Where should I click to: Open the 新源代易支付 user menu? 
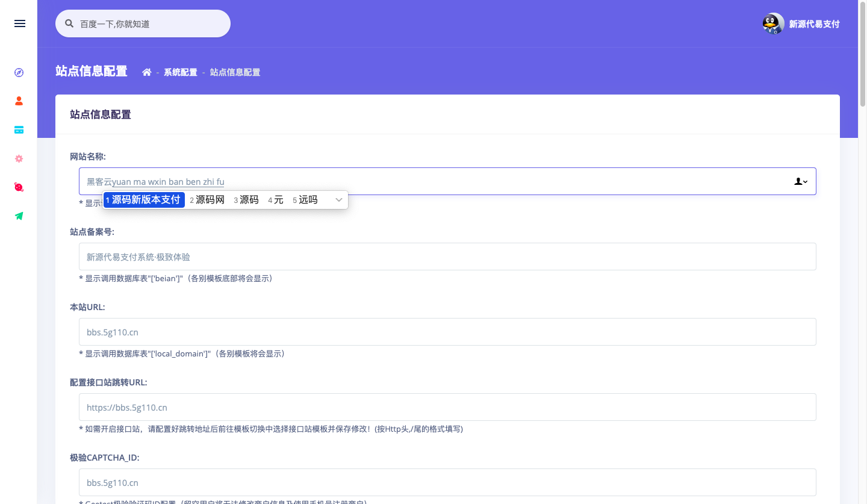tap(814, 24)
